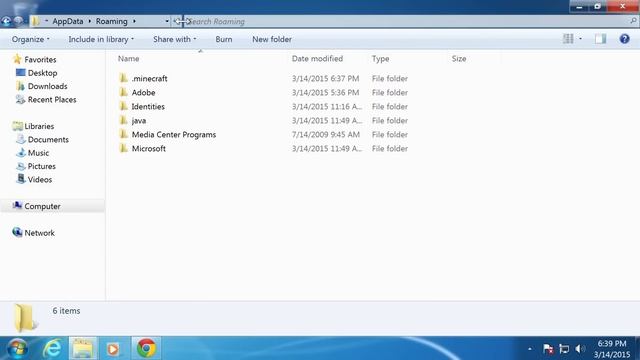The height and width of the screenshot is (360, 640).
Task: Select the Adobe folder icon
Action: coord(124,92)
